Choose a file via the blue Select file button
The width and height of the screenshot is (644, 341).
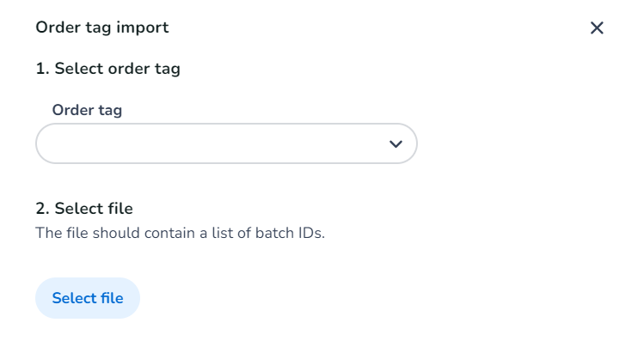[x=88, y=298]
